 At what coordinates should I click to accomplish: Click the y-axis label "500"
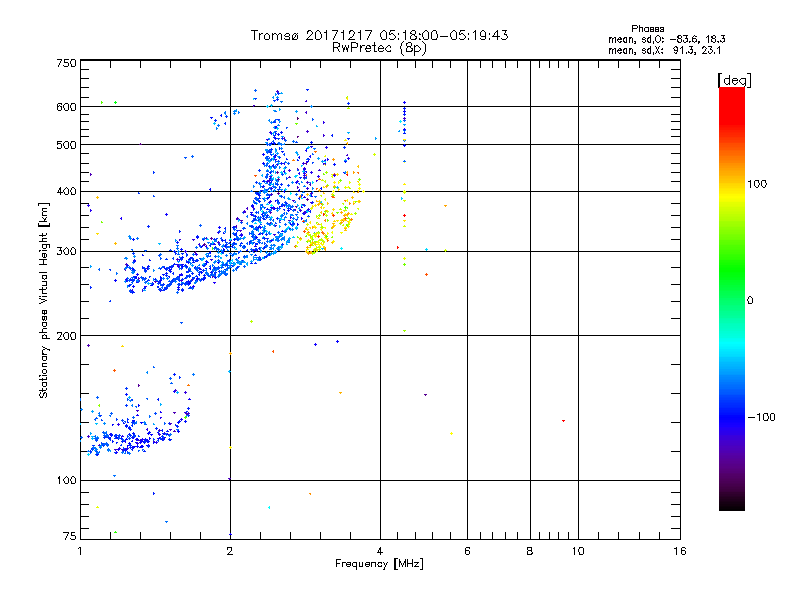pyautogui.click(x=66, y=145)
